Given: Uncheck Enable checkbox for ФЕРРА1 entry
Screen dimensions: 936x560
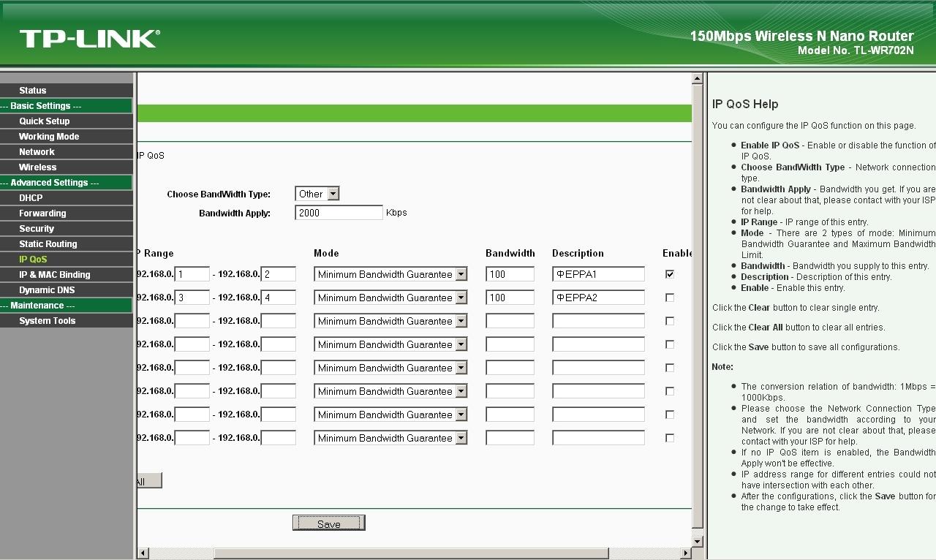Looking at the screenshot, I should [x=670, y=274].
